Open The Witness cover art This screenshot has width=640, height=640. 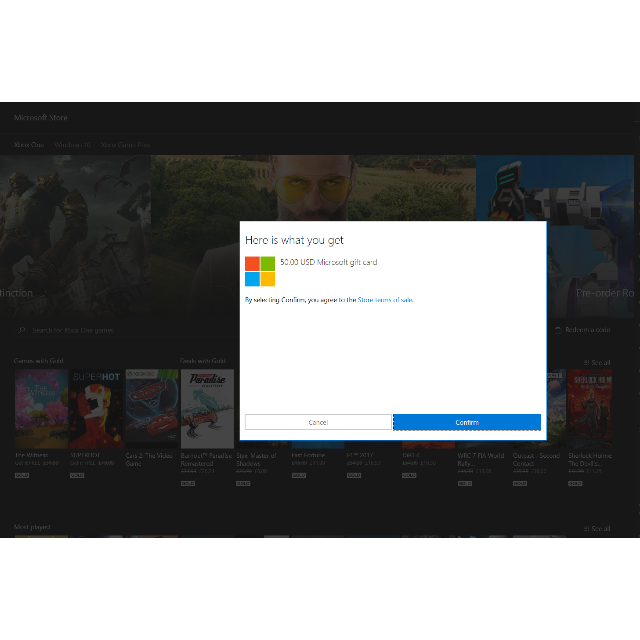pyautogui.click(x=41, y=409)
